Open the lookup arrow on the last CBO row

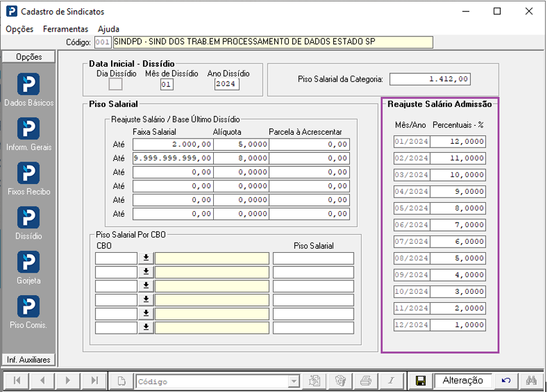(146, 328)
